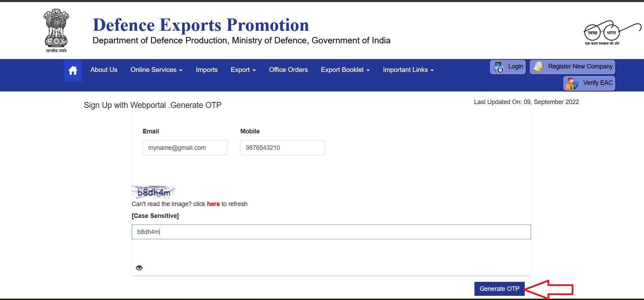The width and height of the screenshot is (644, 300).
Task: Toggle the eye visibility icon
Action: tap(139, 268)
